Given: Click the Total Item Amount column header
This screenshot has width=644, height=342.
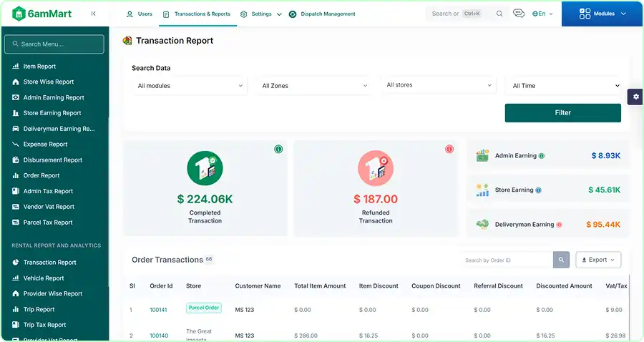Looking at the screenshot, I should point(320,285).
